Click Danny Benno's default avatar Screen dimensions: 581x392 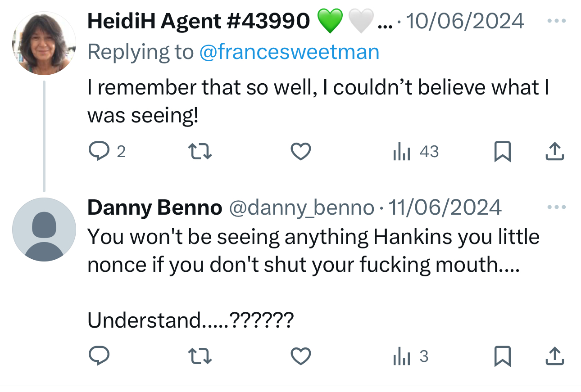point(44,230)
